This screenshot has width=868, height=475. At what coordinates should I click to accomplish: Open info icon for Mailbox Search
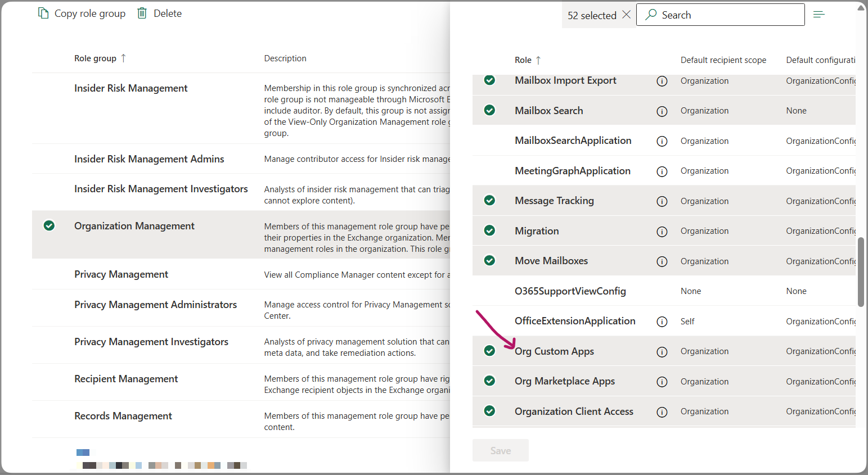(662, 111)
